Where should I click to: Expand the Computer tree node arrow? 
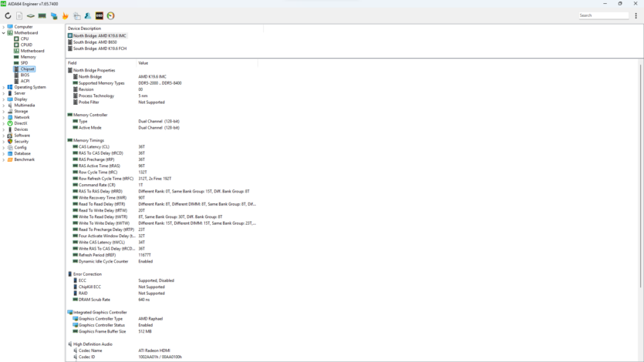coord(4,27)
